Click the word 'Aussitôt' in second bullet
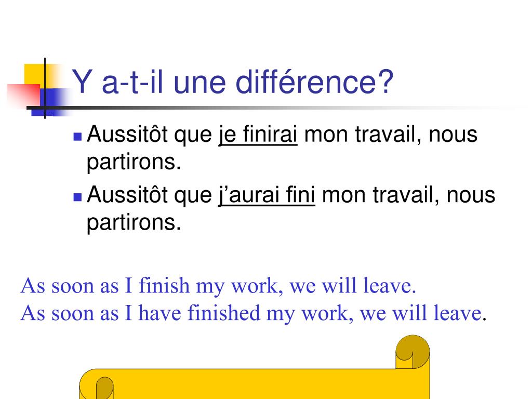The image size is (532, 399). pyautogui.click(x=127, y=194)
